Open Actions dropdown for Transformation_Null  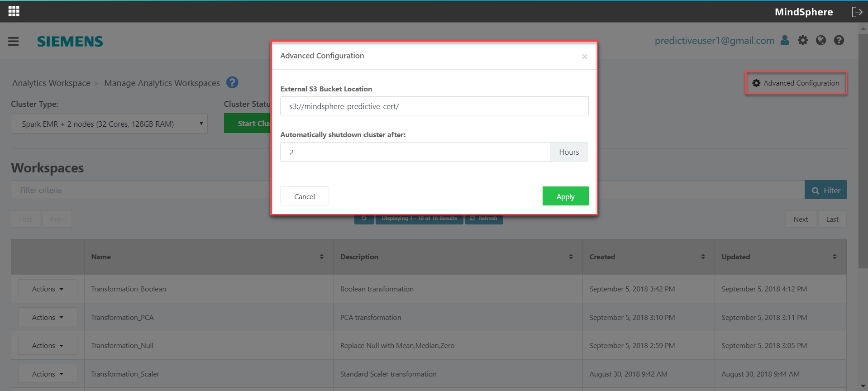pyautogui.click(x=48, y=345)
